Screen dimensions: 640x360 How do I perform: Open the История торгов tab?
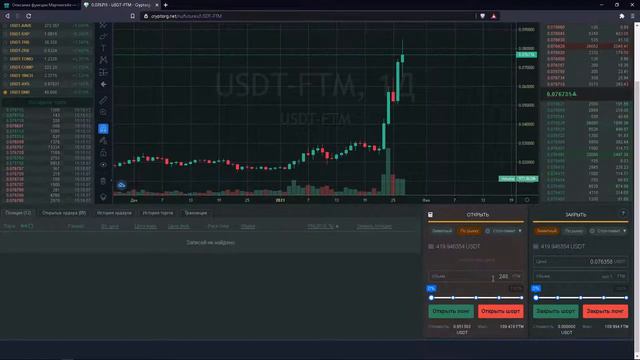(158, 213)
